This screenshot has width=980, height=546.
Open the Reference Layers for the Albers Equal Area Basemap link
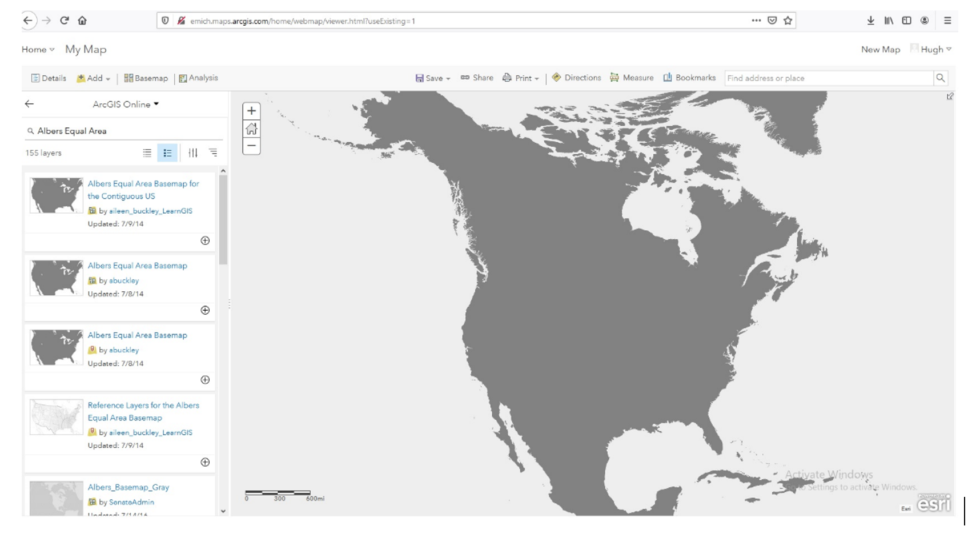(143, 411)
